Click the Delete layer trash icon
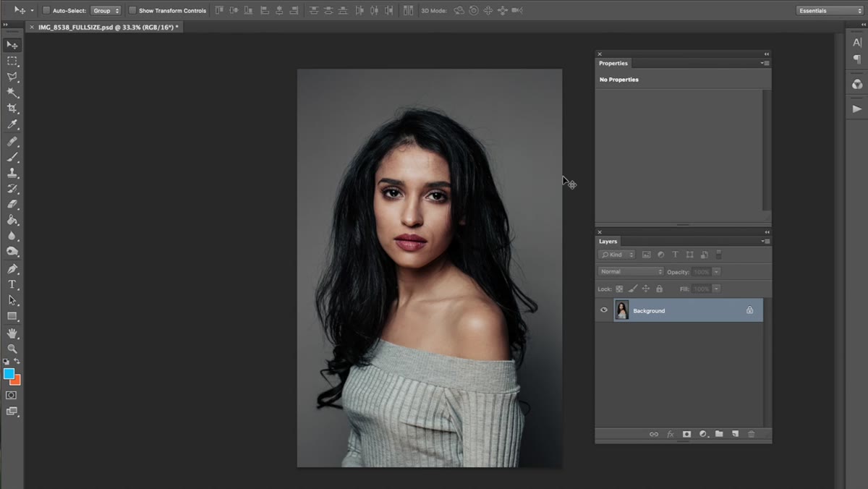This screenshot has width=868, height=489. pos(752,434)
